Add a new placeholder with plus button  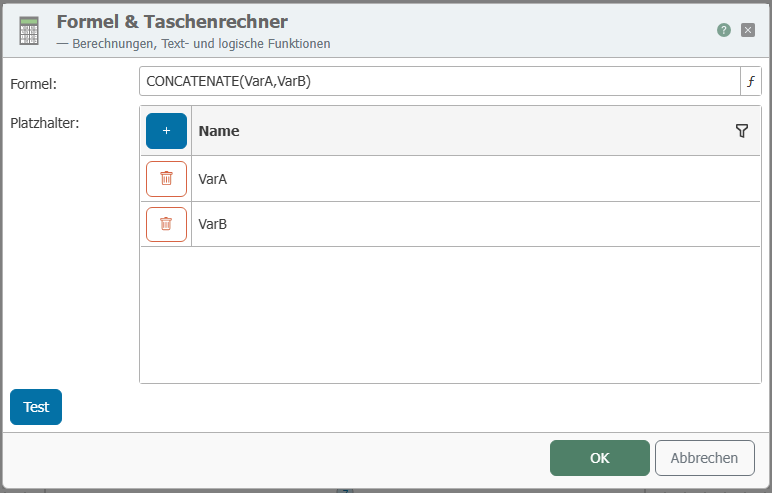[x=166, y=131]
